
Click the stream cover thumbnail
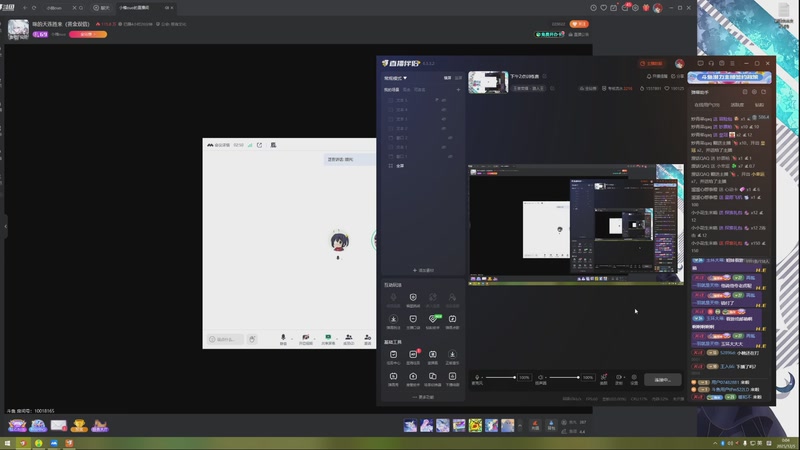coord(488,82)
